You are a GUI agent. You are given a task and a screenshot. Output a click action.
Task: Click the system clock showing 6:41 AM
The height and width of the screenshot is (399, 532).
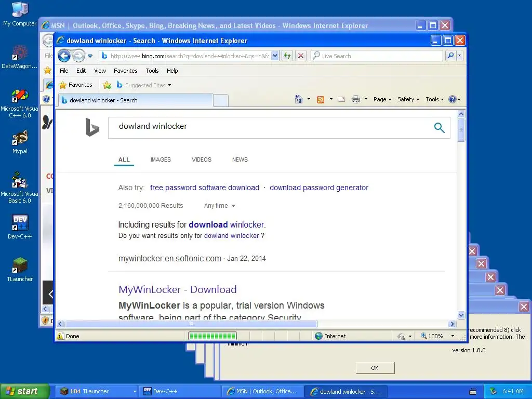click(513, 391)
